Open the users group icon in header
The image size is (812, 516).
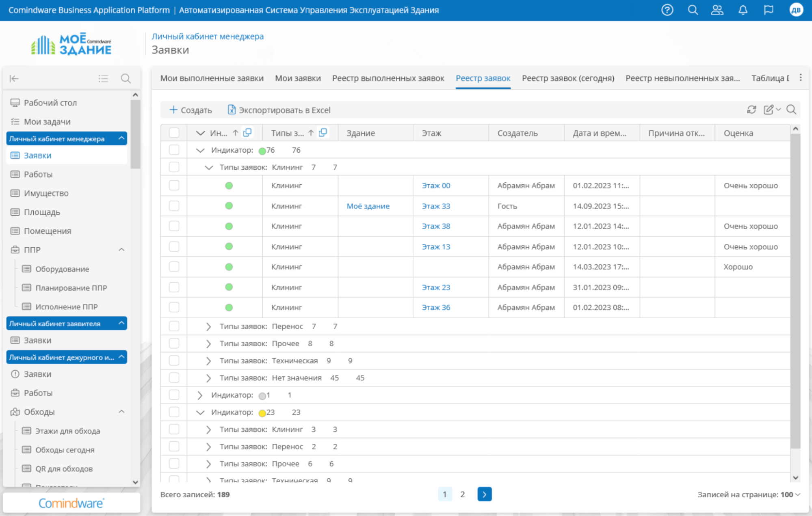point(717,10)
